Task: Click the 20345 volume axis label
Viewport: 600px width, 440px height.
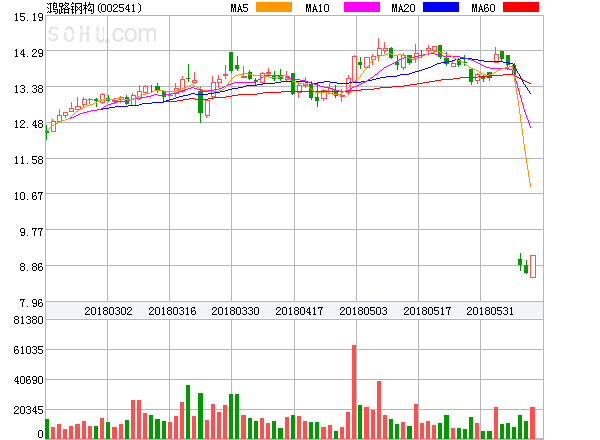Action: (29, 411)
